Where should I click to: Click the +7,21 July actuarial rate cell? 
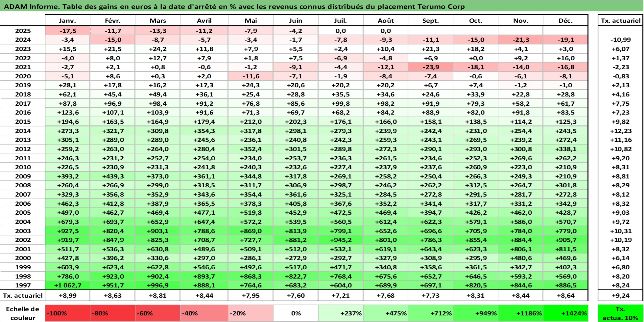(341, 295)
